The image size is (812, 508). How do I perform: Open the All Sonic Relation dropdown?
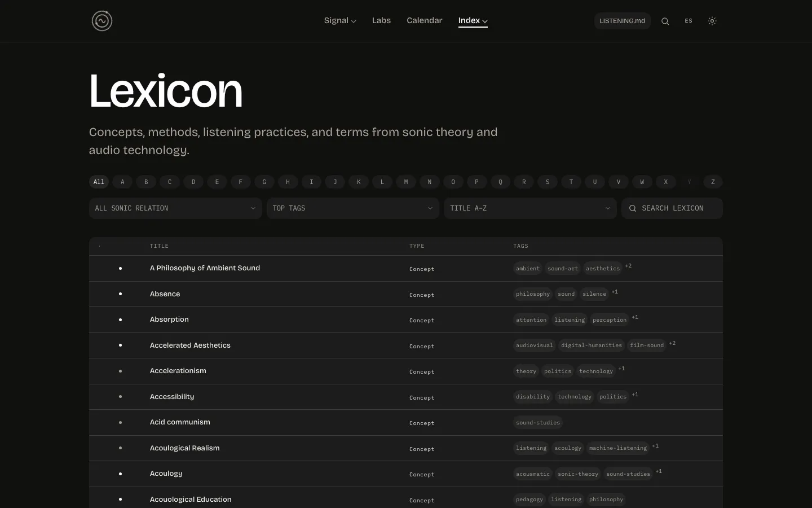pos(175,208)
